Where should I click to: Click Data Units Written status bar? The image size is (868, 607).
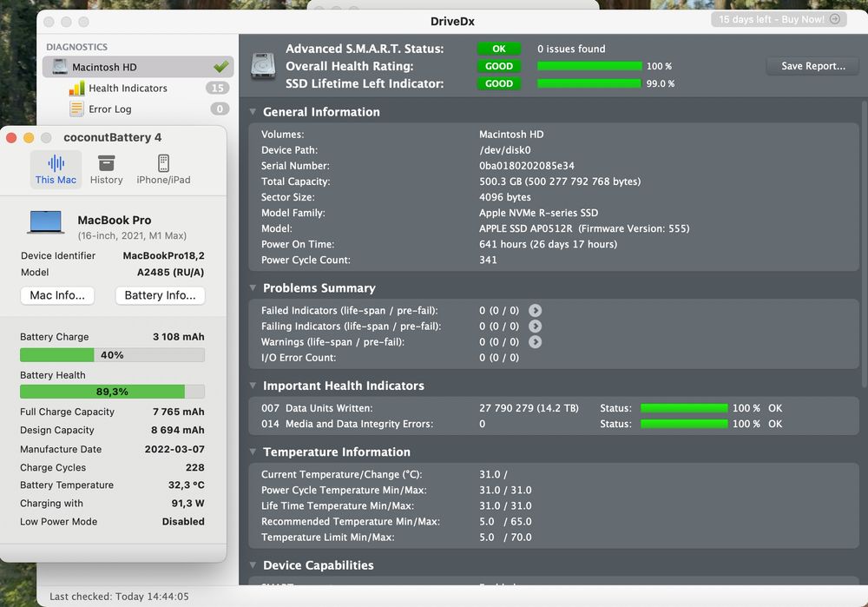(x=684, y=408)
